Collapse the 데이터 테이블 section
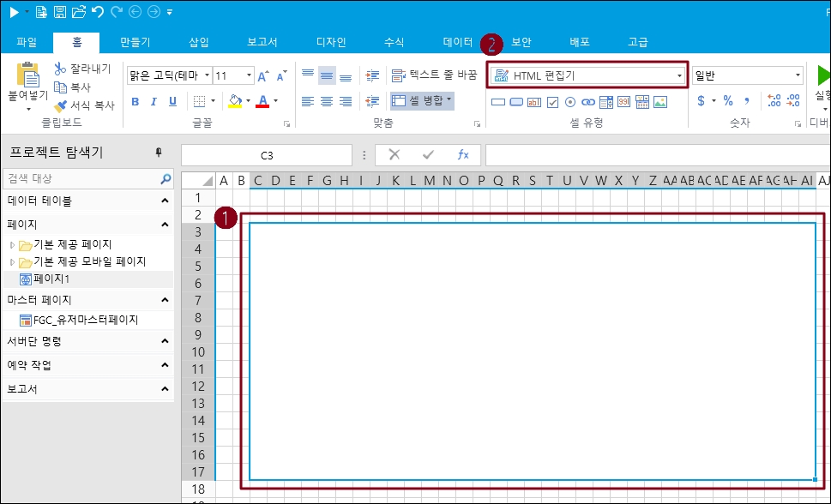This screenshot has height=504, width=831. (165, 201)
